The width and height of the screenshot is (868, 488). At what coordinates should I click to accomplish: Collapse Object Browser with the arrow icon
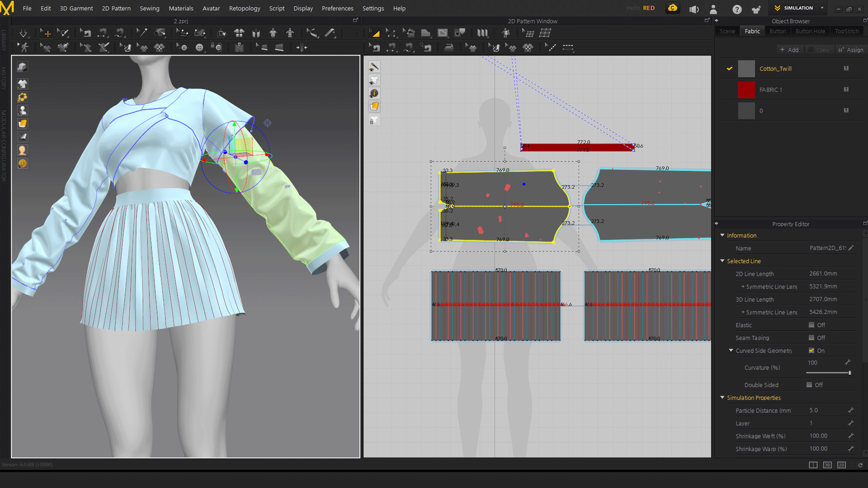click(717, 21)
